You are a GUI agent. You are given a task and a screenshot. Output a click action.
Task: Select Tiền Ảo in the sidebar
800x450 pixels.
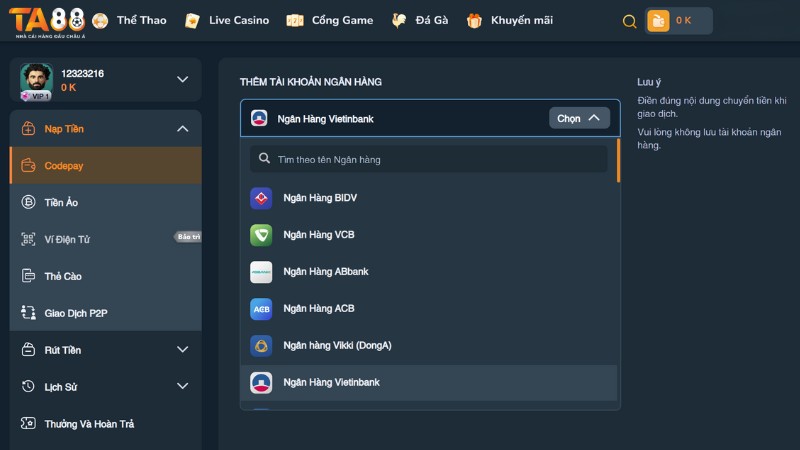pyautogui.click(x=106, y=202)
